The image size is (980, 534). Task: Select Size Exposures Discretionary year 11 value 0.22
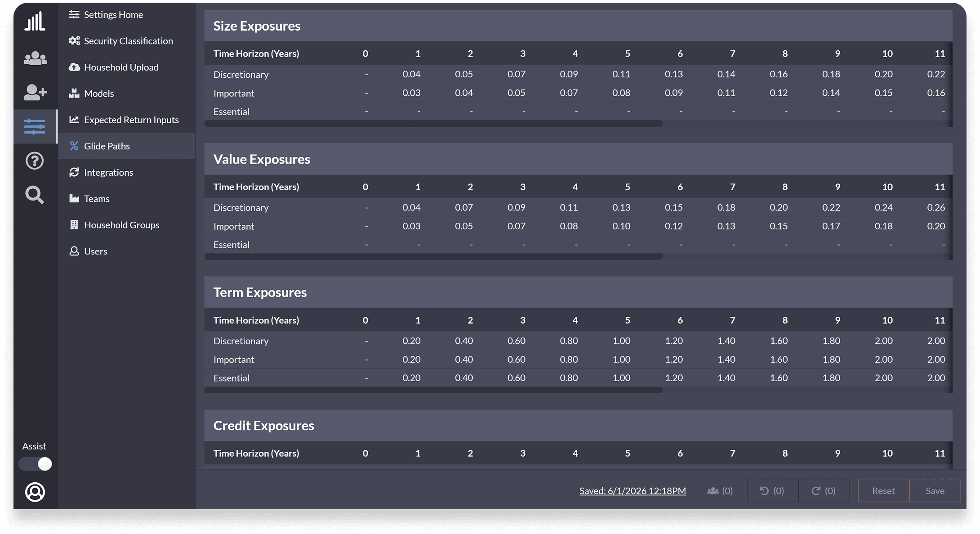936,74
